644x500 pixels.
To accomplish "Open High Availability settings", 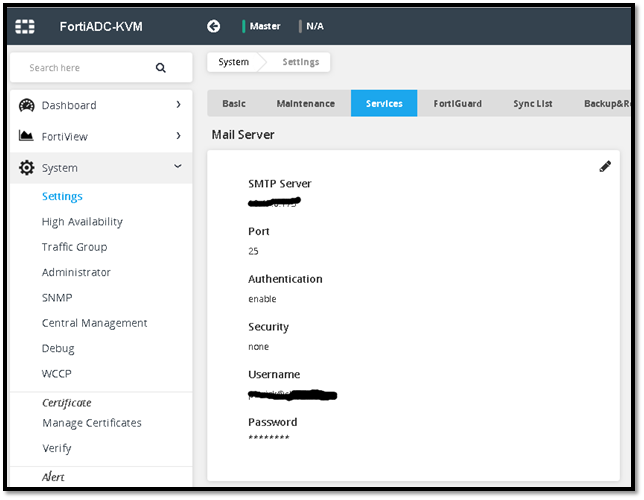I will (x=82, y=222).
